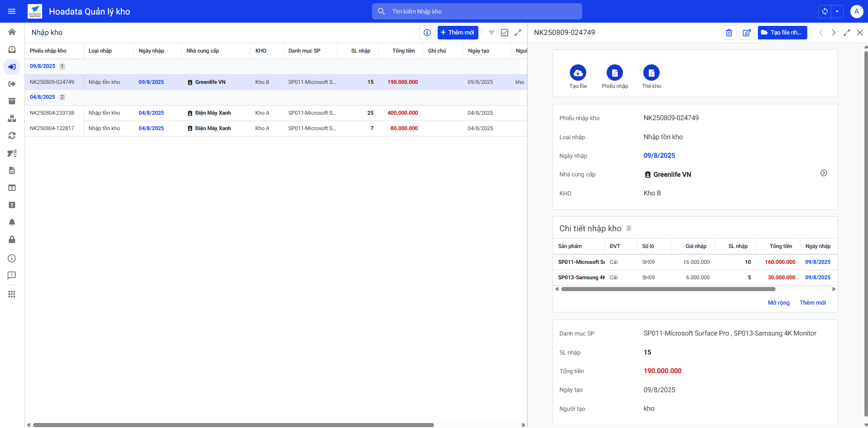Click the Thêm mới link under Chi tiết nhập kho
This screenshot has height=428, width=868.
click(813, 303)
